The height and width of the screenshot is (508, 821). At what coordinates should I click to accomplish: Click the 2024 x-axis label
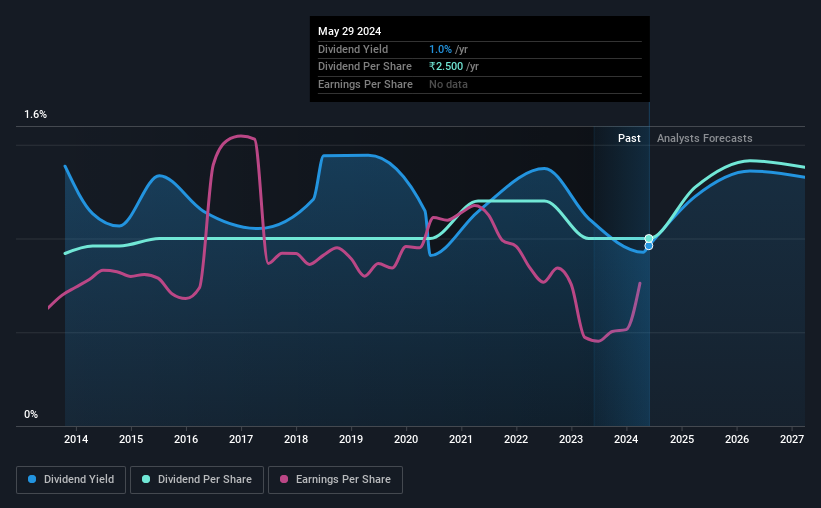(x=626, y=439)
